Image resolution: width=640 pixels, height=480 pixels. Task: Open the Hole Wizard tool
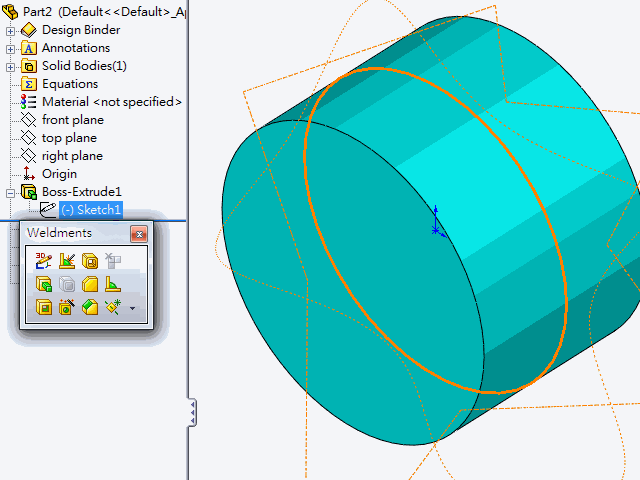pyautogui.click(x=67, y=307)
